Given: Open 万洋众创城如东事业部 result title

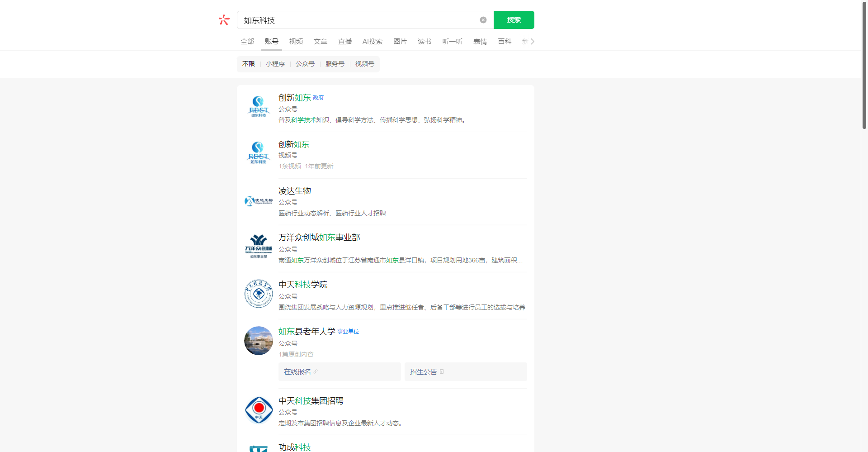Looking at the screenshot, I should [x=319, y=238].
